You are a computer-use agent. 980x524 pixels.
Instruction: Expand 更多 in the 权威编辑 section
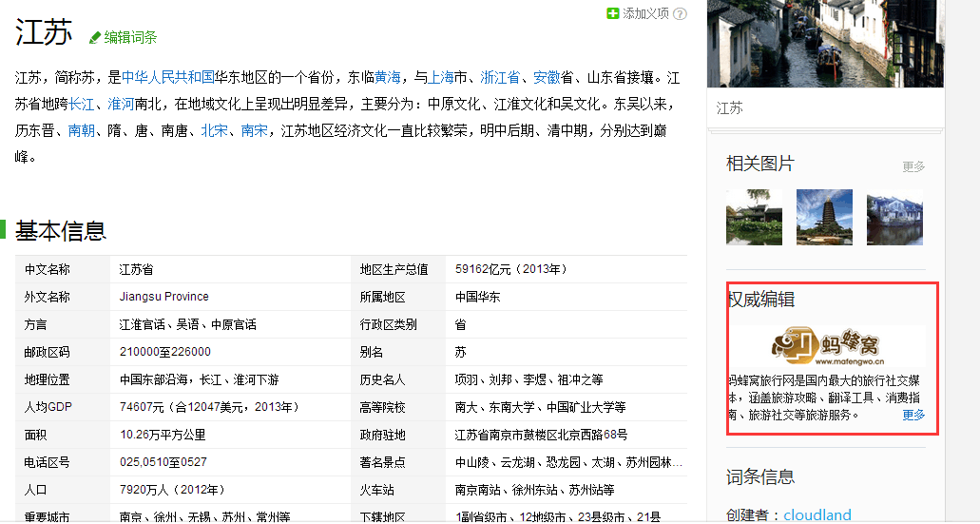pyautogui.click(x=913, y=415)
